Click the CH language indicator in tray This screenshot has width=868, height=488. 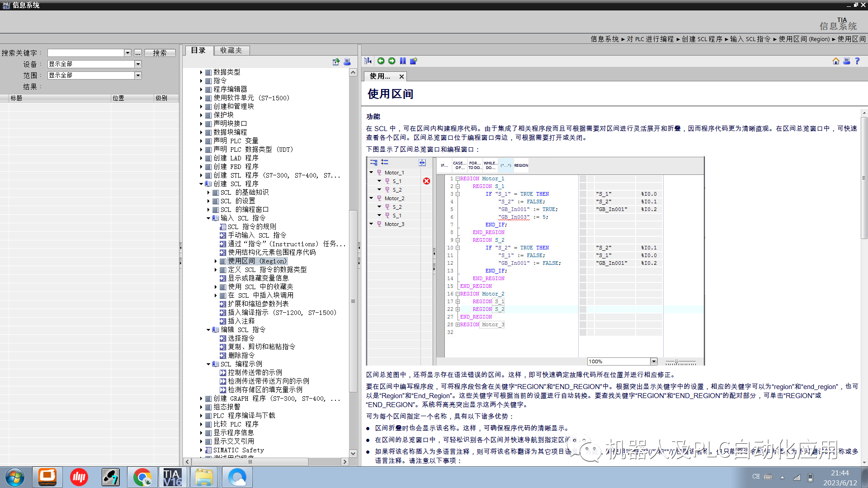click(x=756, y=477)
